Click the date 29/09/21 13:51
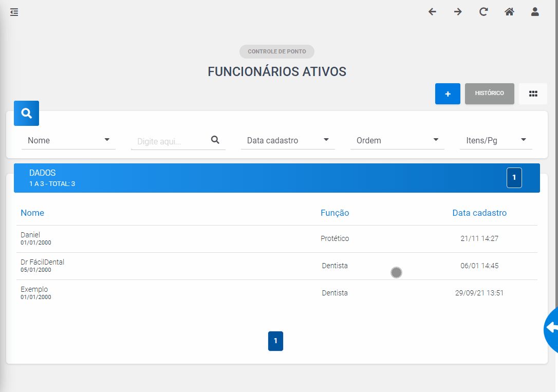Viewport: 558px width, 392px height. 479,293
